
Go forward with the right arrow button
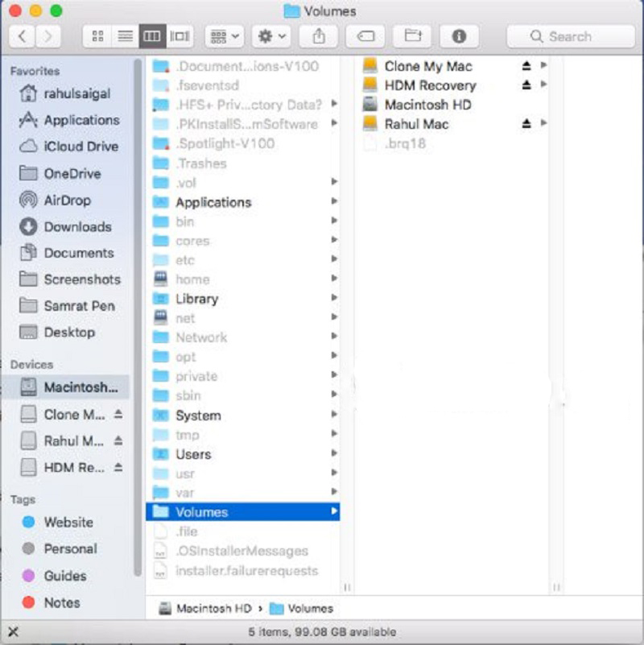48,36
